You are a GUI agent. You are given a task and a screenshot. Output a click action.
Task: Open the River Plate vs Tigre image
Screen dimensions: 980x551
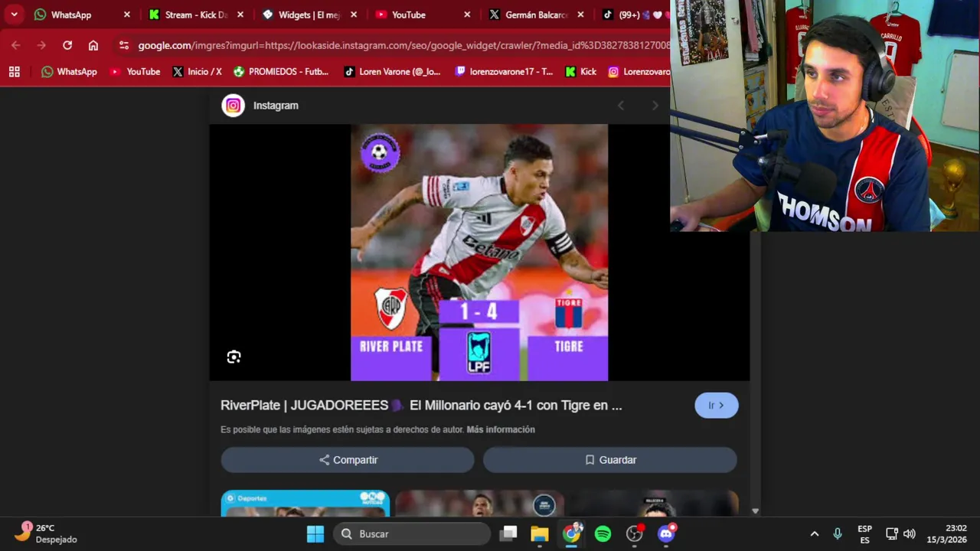coord(479,253)
